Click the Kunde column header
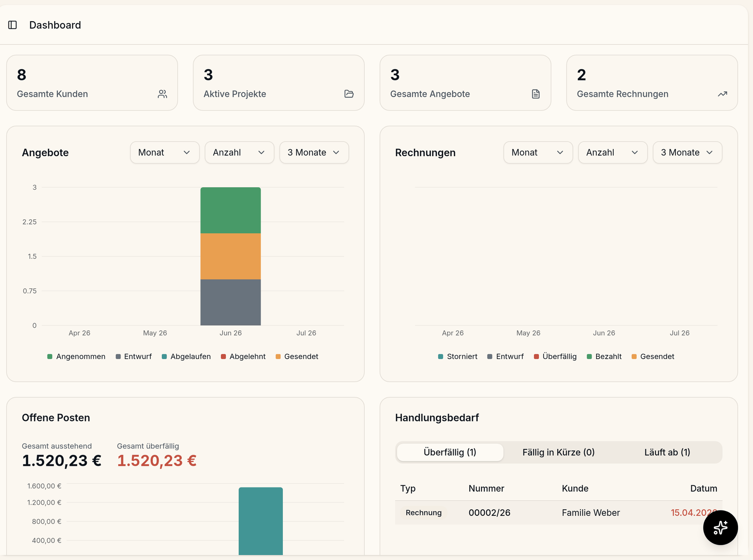753x560 pixels. pyautogui.click(x=575, y=488)
